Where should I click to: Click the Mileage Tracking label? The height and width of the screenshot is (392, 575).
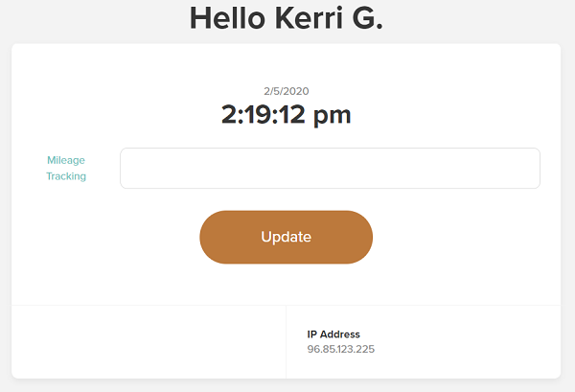coord(66,168)
